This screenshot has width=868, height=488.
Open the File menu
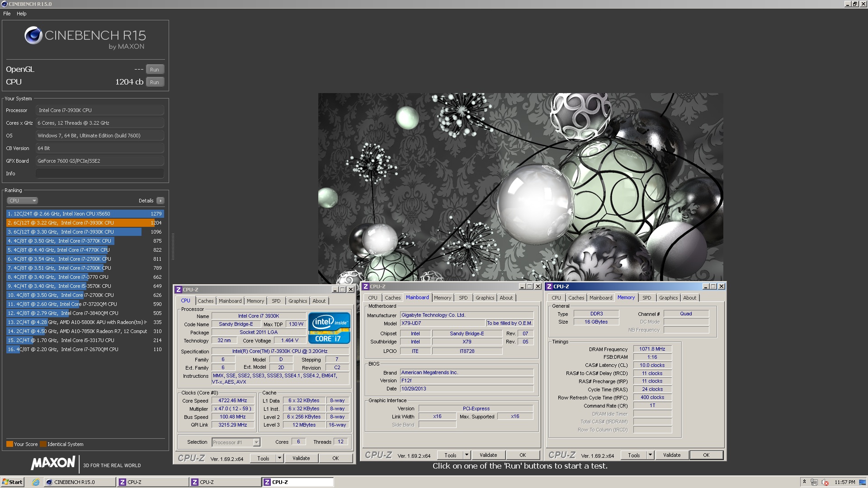[7, 14]
